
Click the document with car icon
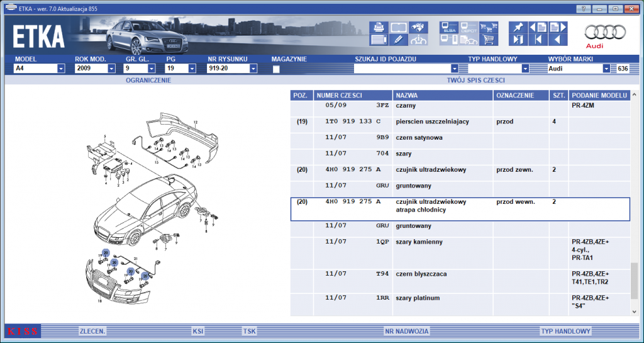point(469,40)
